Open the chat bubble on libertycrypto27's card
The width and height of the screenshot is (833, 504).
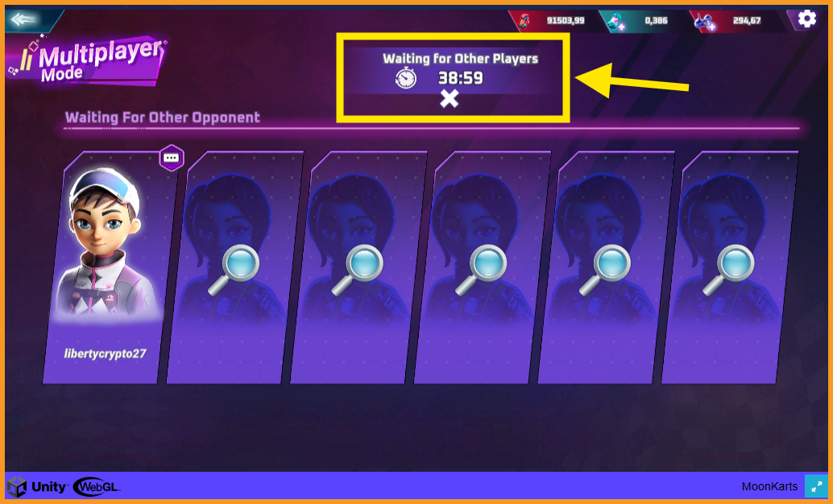click(x=171, y=158)
